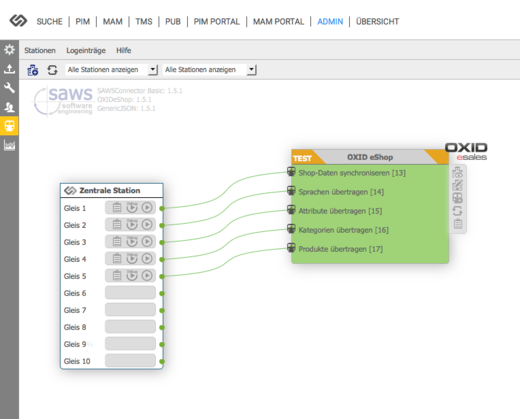Select ADMIN in the top navigation

tap(330, 22)
